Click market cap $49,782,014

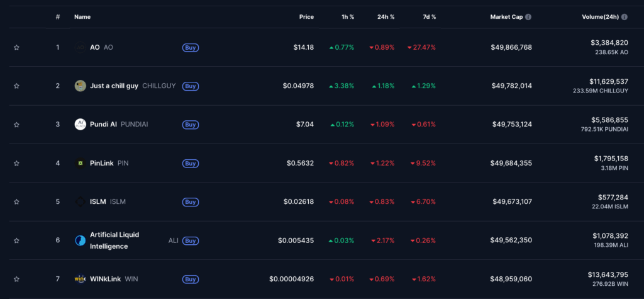click(512, 86)
